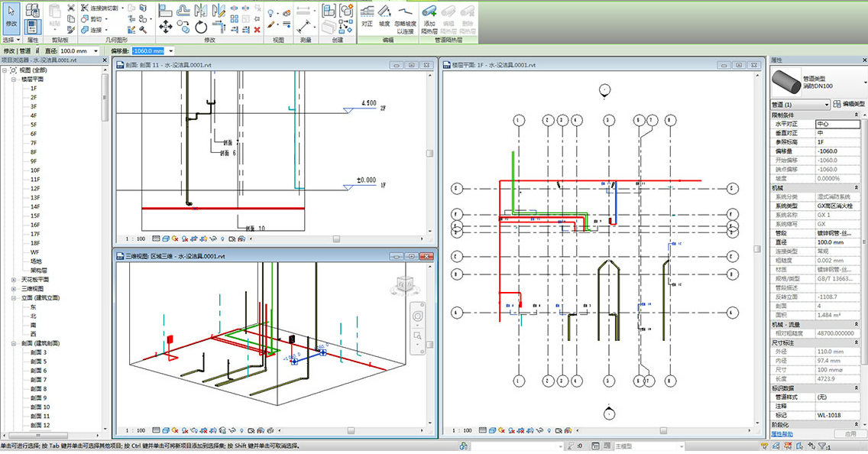Open the 3F floor plan view

pyautogui.click(x=34, y=106)
